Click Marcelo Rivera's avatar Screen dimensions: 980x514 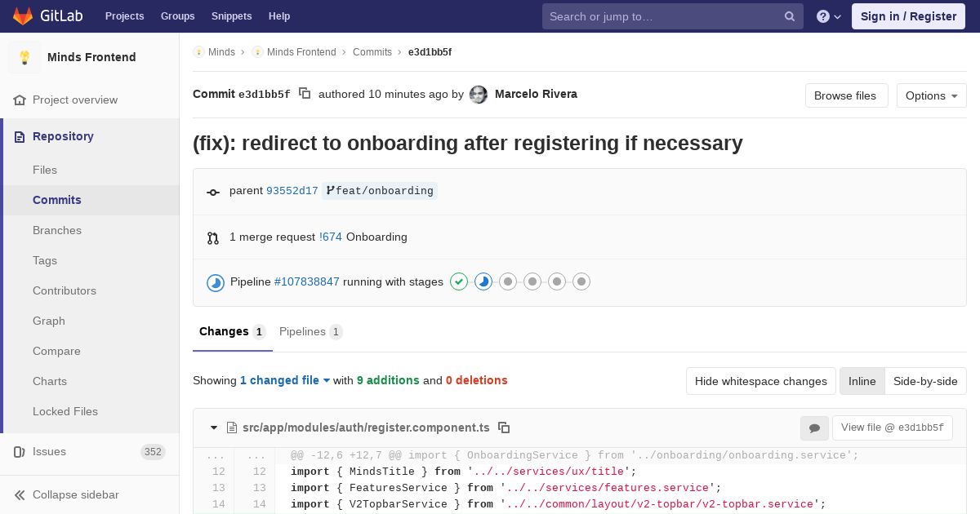[479, 95]
